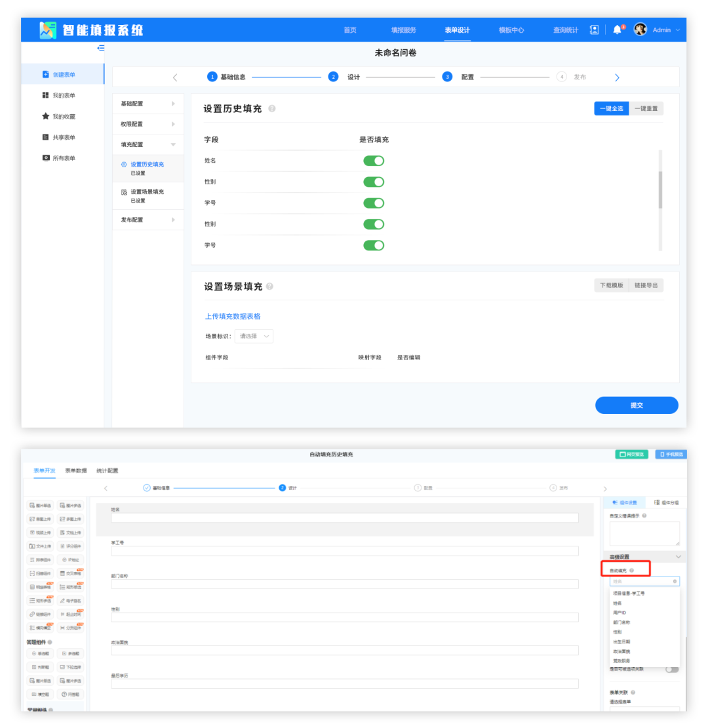Click the 下载模版 button
The height and width of the screenshot is (728, 708).
(x=612, y=285)
